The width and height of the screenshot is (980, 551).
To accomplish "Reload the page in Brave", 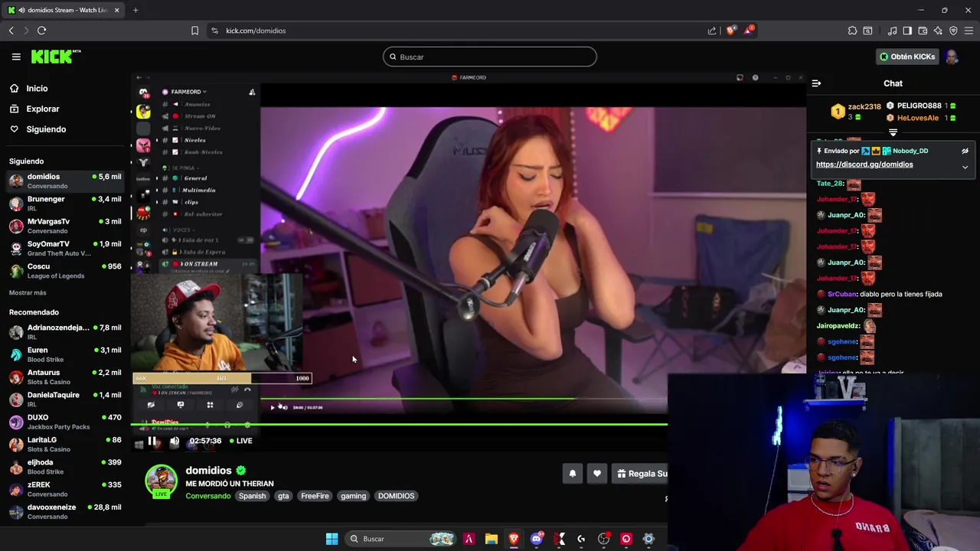I will (41, 31).
